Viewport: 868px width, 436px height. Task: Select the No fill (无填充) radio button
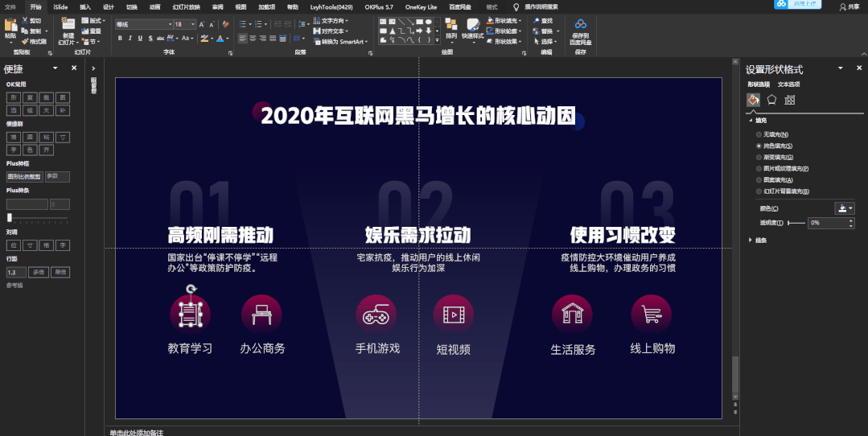[x=759, y=134]
